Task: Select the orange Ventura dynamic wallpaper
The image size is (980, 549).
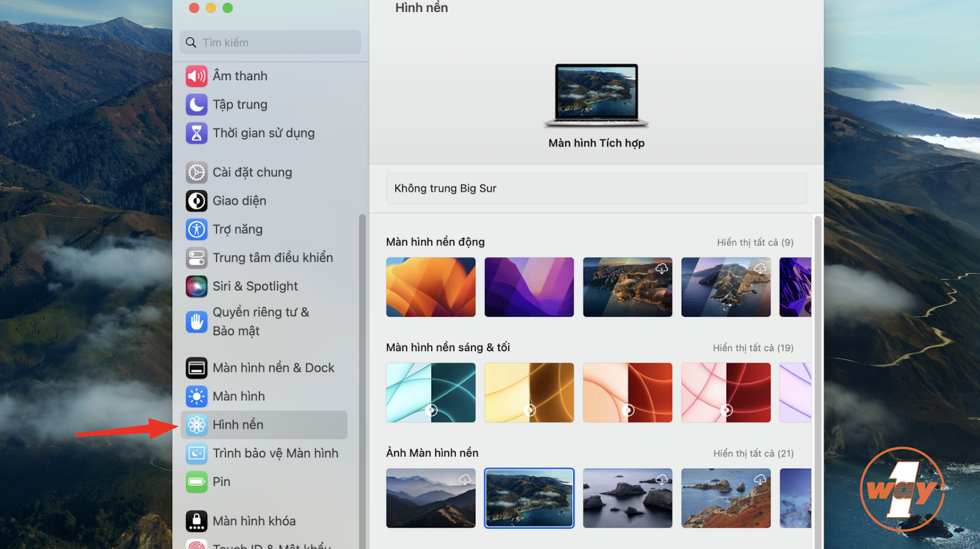Action: 431,287
